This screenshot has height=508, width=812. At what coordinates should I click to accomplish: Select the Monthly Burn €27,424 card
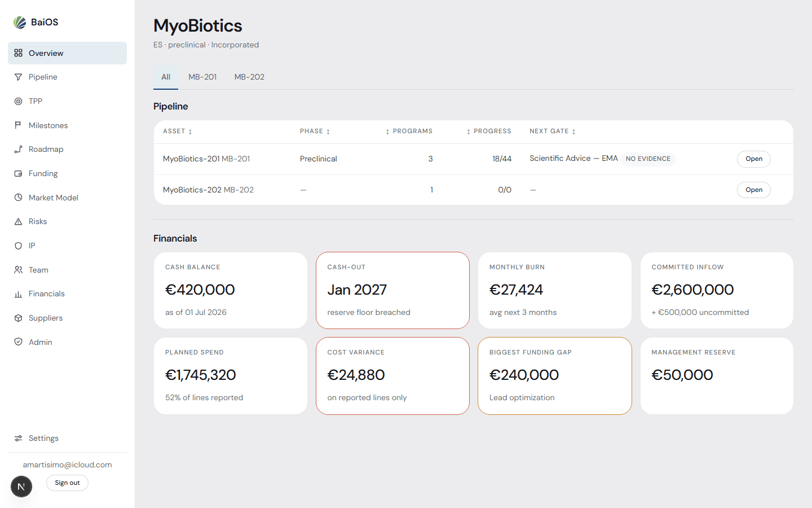click(x=555, y=290)
